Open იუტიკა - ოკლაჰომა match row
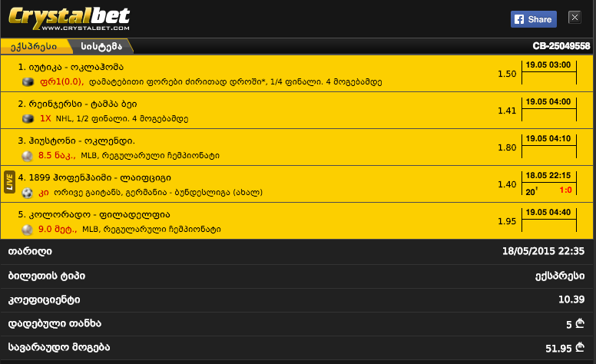Viewport: 596px width, 364px height. (296, 73)
